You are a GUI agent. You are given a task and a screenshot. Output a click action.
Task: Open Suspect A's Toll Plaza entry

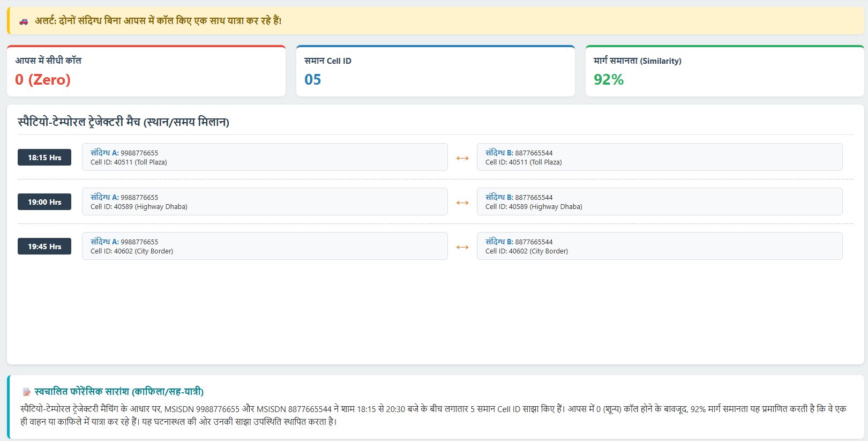[x=265, y=157]
